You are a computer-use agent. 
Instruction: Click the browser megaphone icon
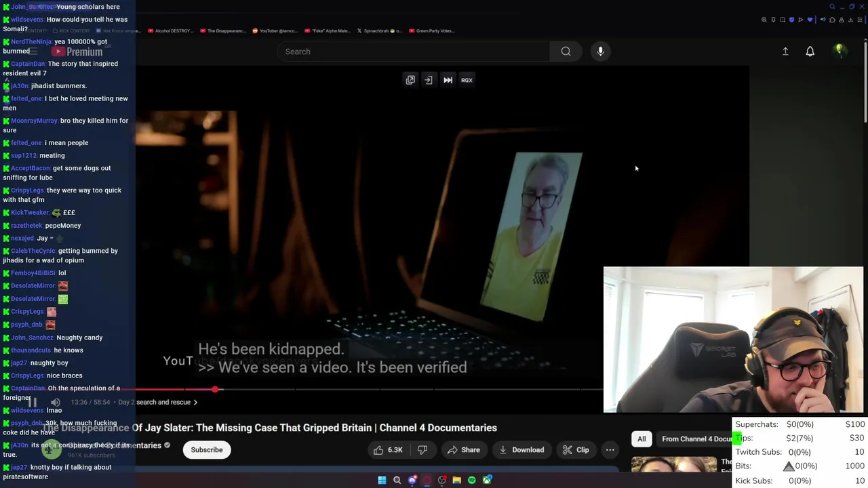click(x=823, y=20)
